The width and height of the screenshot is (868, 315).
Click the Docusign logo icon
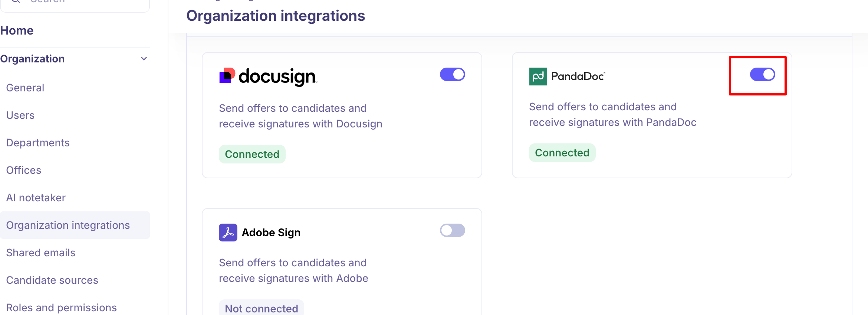pyautogui.click(x=227, y=76)
